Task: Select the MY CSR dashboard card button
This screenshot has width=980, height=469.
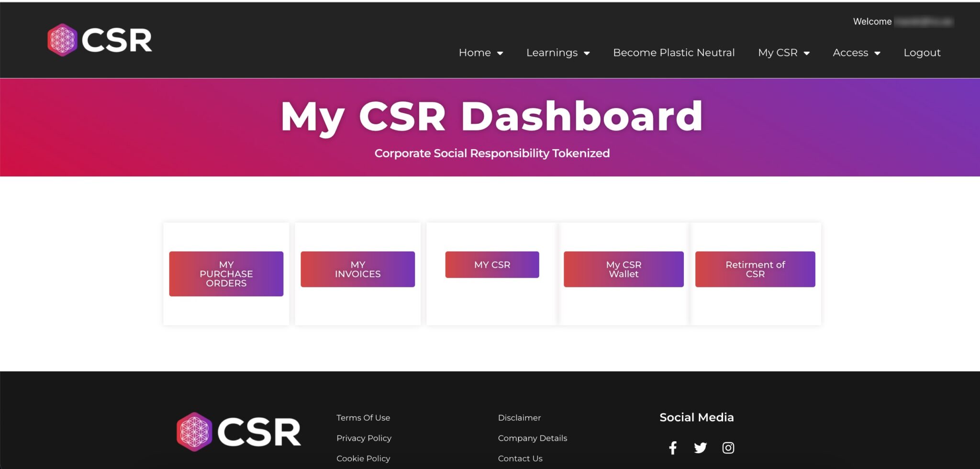Action: pos(492,264)
